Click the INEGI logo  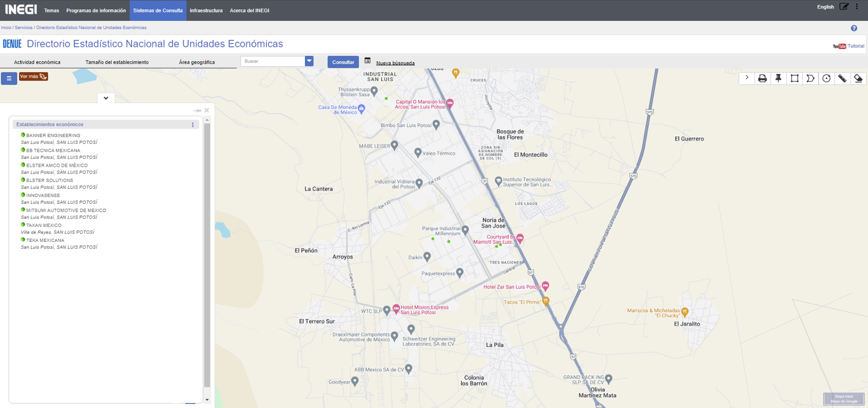click(x=21, y=9)
